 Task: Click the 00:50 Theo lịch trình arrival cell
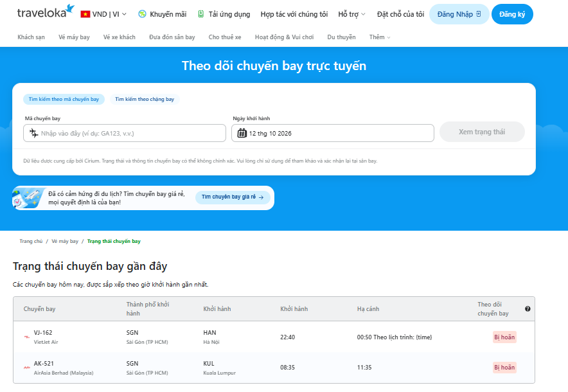(395, 337)
